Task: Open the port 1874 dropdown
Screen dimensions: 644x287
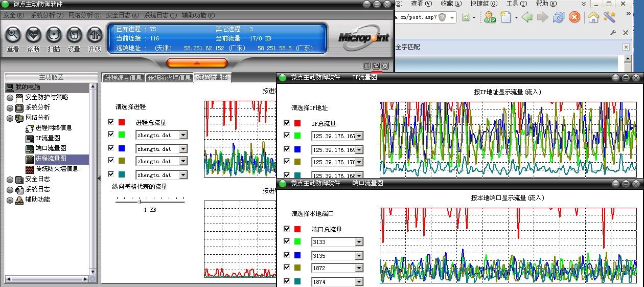Action: point(359,282)
